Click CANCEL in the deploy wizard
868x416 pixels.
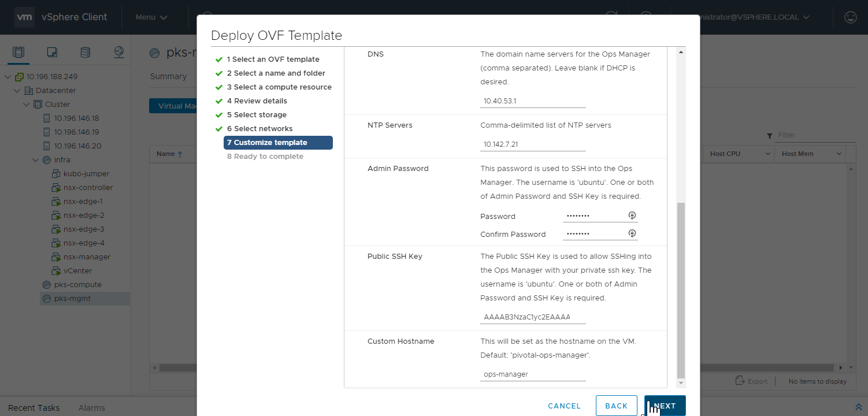click(564, 406)
